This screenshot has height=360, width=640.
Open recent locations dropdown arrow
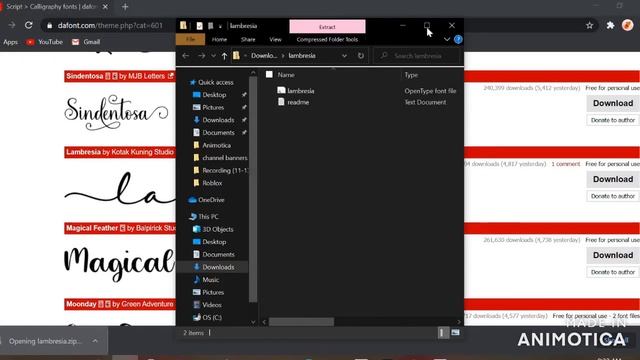[213, 56]
